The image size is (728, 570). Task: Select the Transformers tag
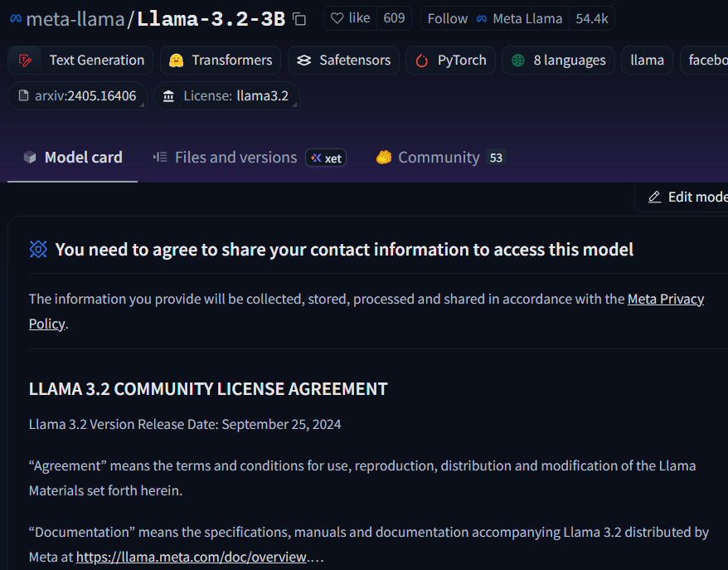(221, 60)
